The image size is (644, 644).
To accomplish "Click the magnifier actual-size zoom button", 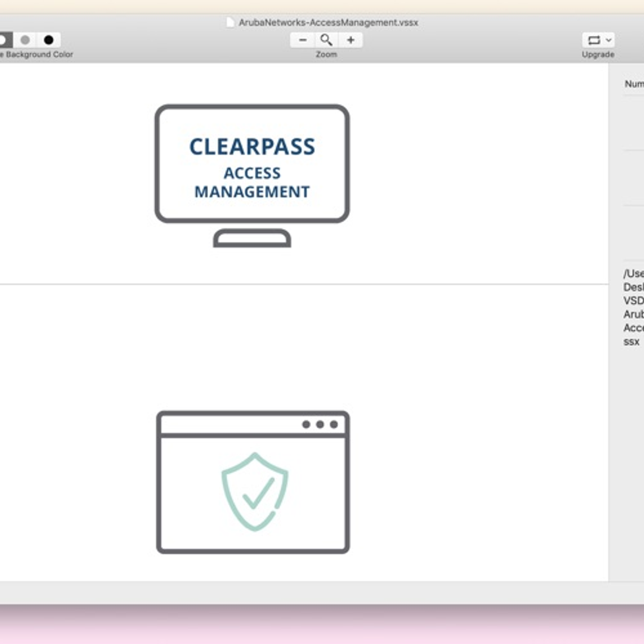I will pos(326,40).
